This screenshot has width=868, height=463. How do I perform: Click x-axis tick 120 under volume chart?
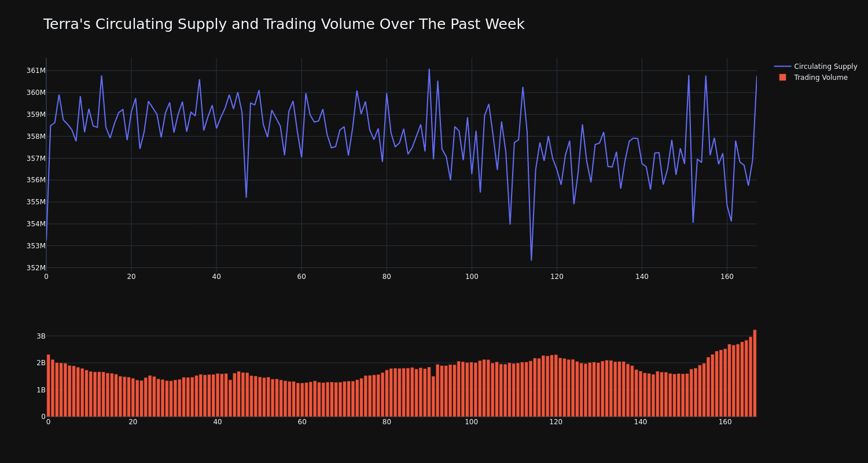click(x=556, y=422)
